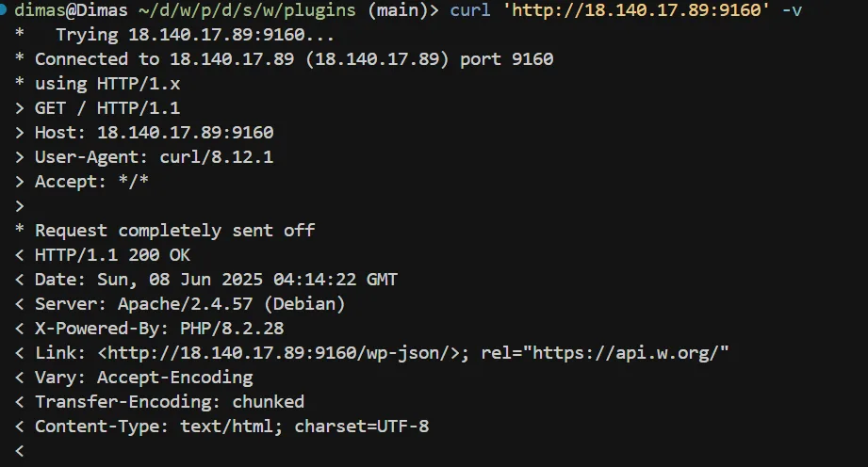The height and width of the screenshot is (467, 868).
Task: Click the Request completely sent off message
Action: click(x=175, y=231)
